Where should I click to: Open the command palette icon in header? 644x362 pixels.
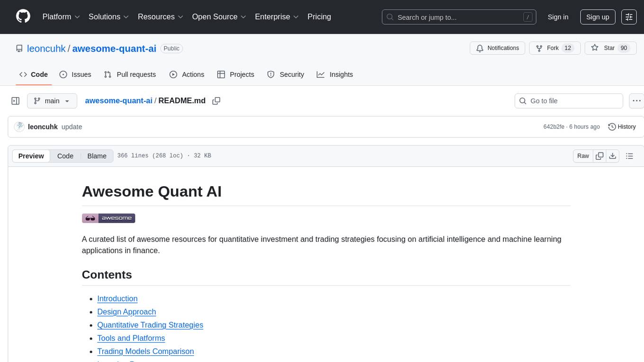[629, 17]
